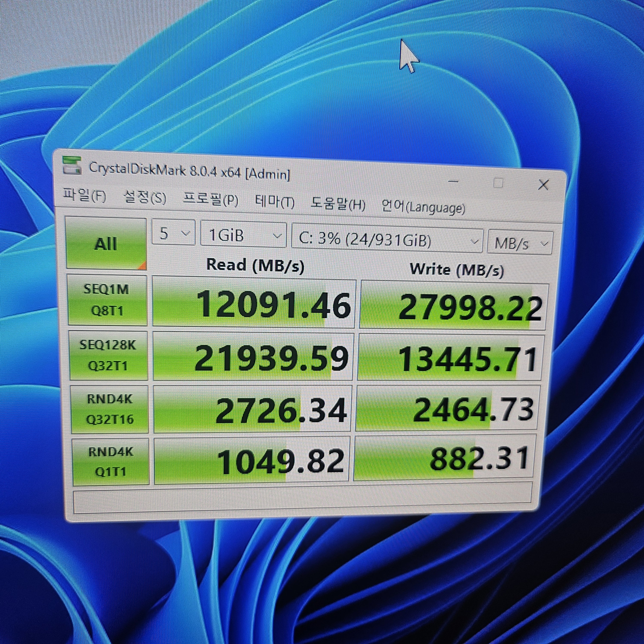Run the RND4K Q32T16 benchmark

tap(110, 409)
